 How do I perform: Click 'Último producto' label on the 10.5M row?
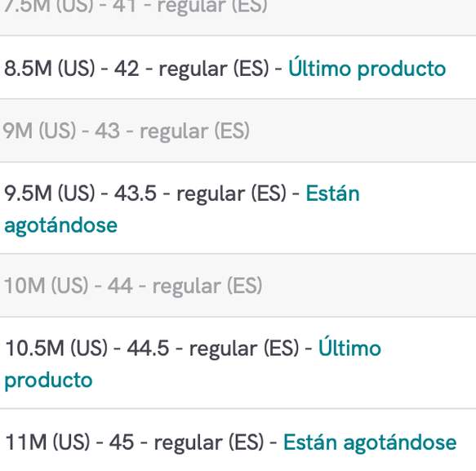(x=193, y=363)
